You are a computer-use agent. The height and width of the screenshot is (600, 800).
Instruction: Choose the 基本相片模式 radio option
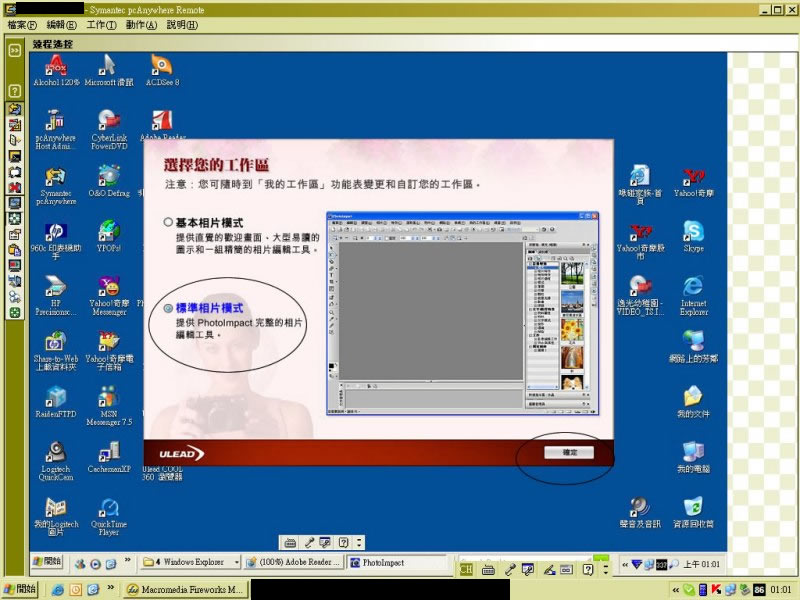coord(168,222)
